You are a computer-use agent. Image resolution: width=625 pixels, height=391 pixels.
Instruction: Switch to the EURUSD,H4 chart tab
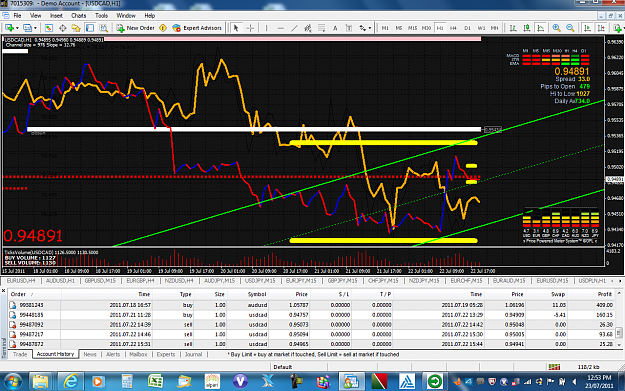pos(21,281)
